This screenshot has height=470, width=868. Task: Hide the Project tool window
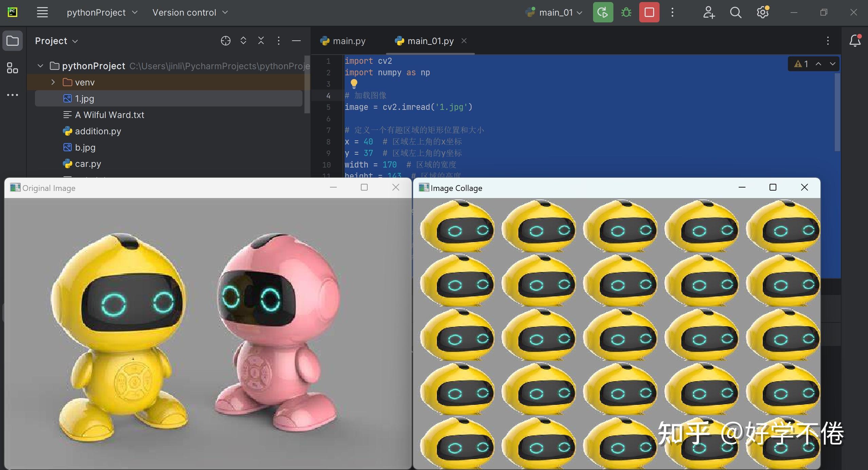(296, 41)
